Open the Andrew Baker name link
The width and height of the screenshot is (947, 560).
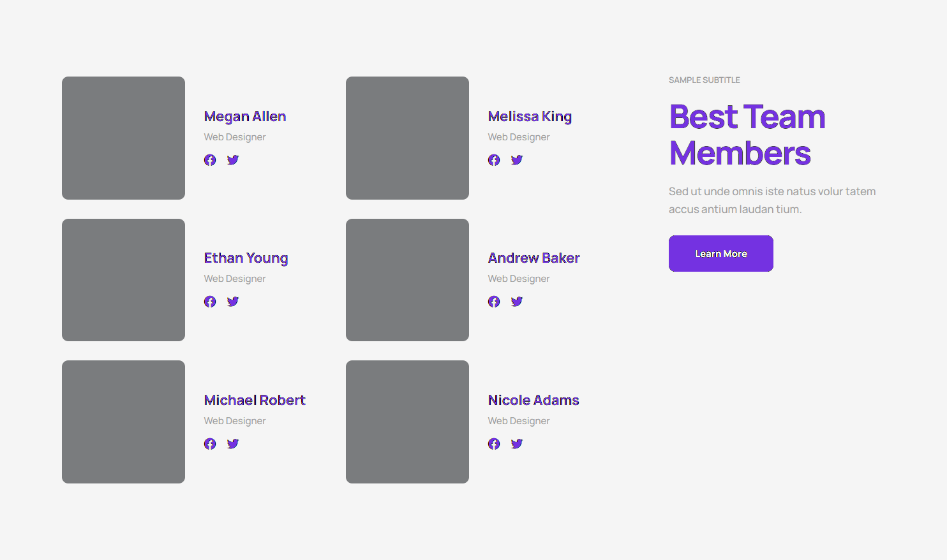pos(533,258)
